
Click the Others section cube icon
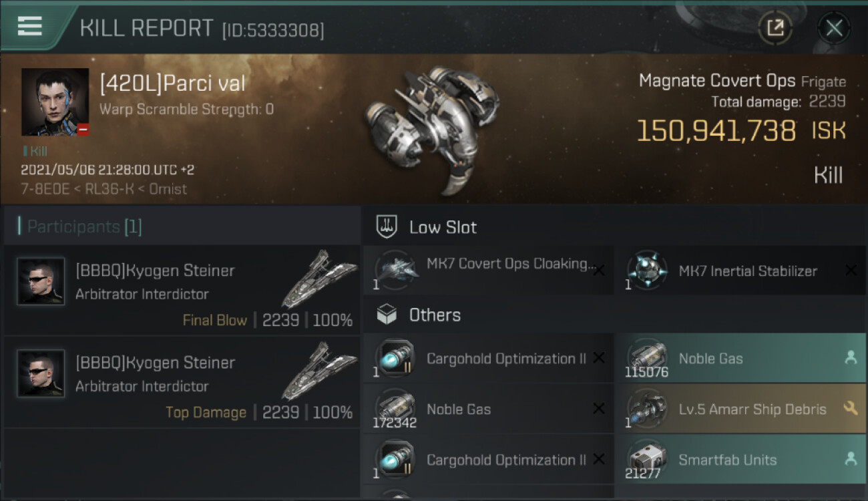387,315
